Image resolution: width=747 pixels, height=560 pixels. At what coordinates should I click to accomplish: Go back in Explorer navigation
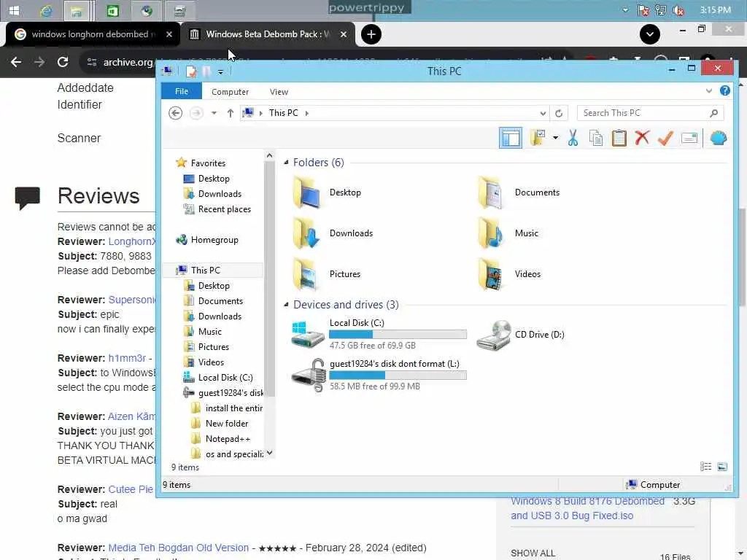(x=175, y=113)
